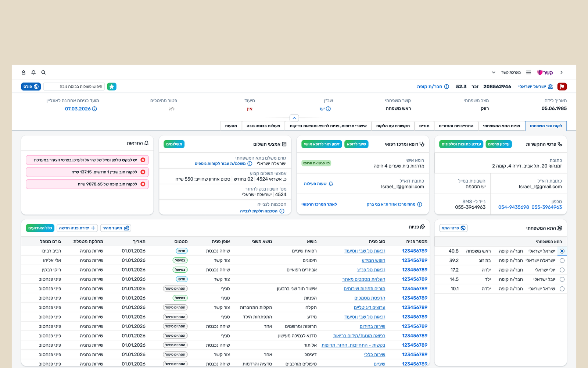588x368 pixels.
Task: Switch to the תורים tab
Action: [x=424, y=126]
